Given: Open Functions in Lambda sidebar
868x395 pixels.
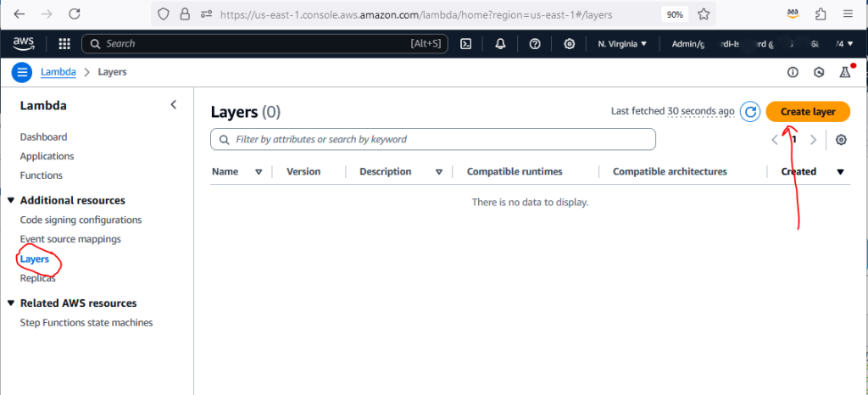Looking at the screenshot, I should [42, 175].
